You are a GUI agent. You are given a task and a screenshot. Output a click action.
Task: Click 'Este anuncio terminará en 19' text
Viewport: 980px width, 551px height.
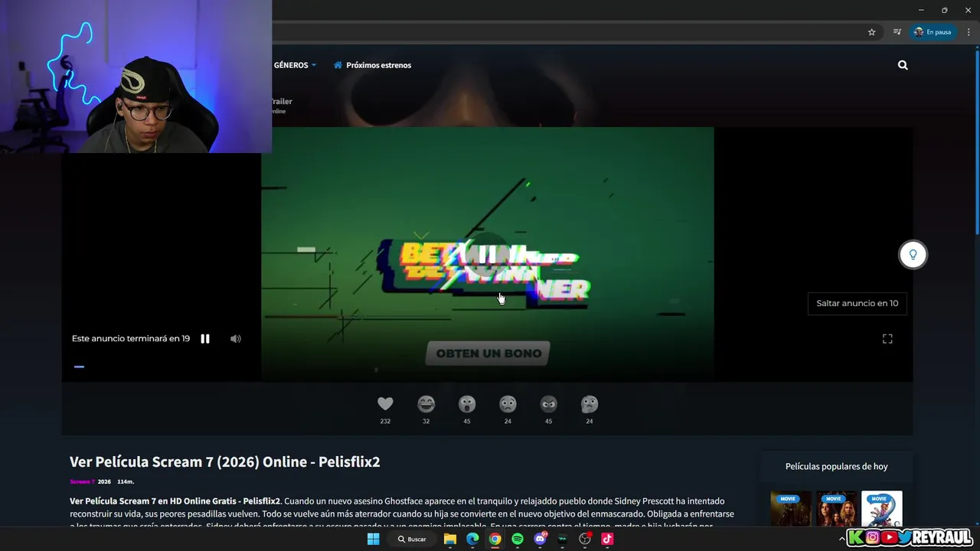click(131, 338)
